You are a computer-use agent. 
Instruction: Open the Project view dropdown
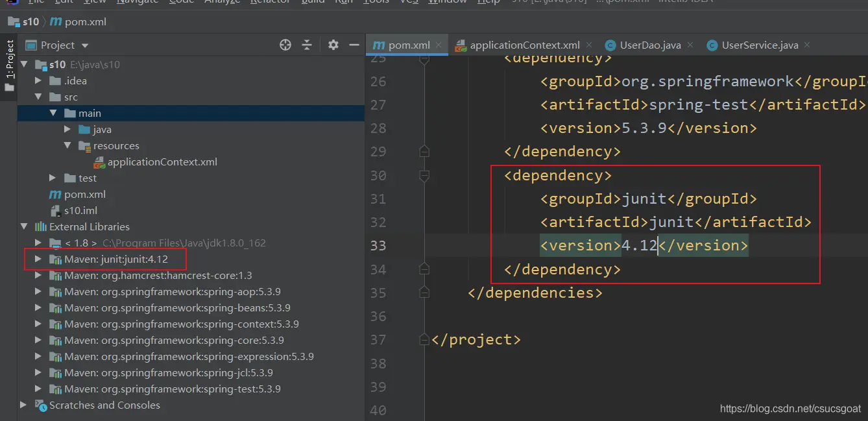[x=85, y=45]
